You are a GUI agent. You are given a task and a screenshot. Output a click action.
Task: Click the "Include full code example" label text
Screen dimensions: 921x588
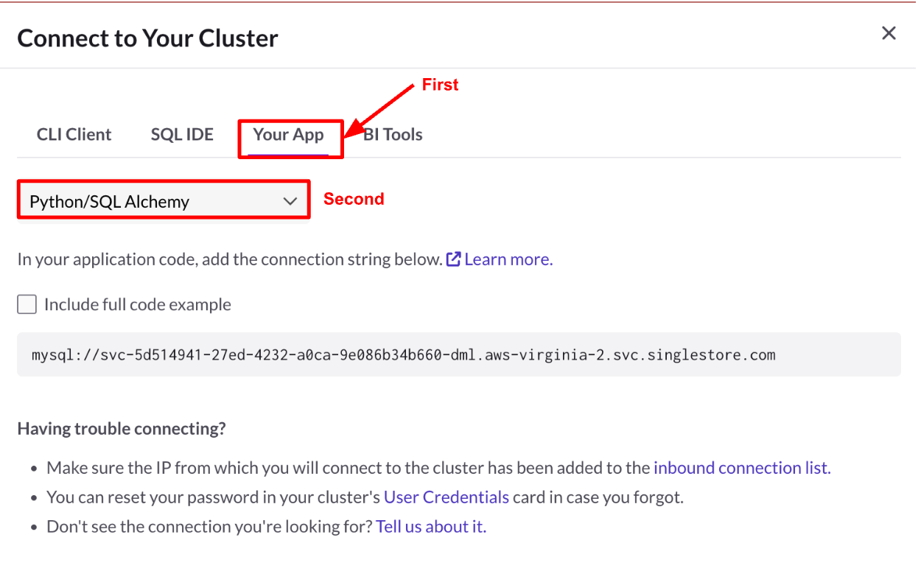click(138, 304)
